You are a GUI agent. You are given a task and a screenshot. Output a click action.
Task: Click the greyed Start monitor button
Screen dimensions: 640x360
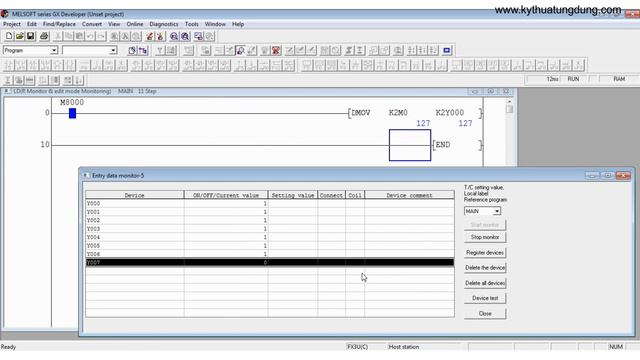pyautogui.click(x=485, y=225)
